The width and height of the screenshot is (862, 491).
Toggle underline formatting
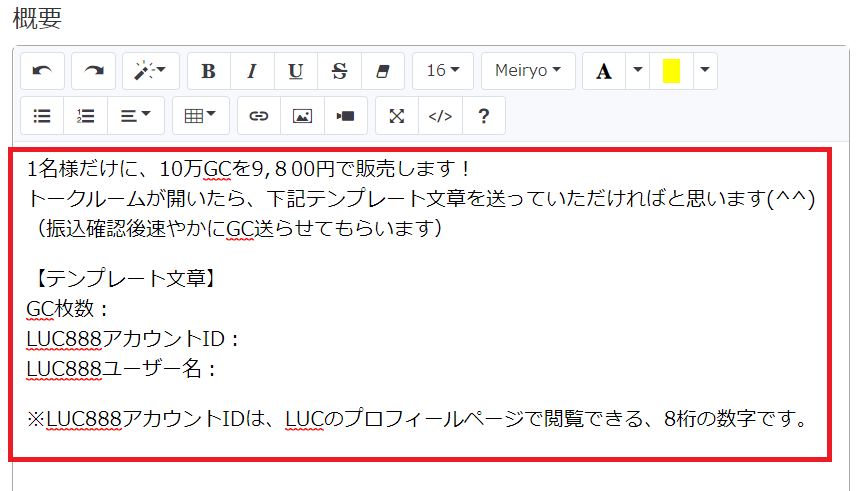pos(296,71)
